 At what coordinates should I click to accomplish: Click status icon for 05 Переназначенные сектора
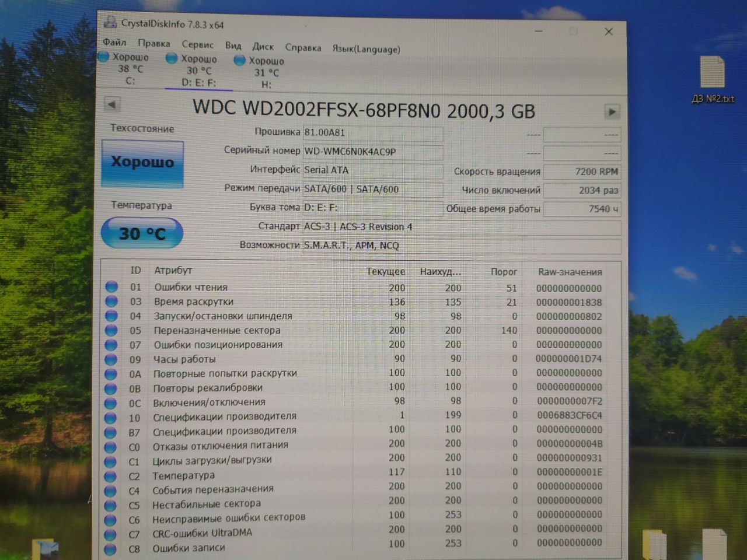point(111,330)
